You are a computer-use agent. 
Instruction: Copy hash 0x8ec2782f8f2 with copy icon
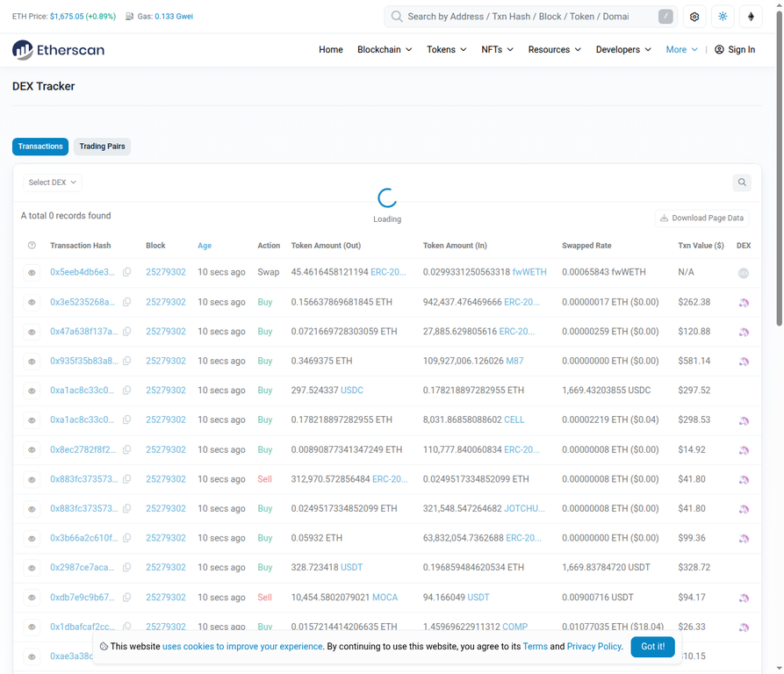pos(127,449)
